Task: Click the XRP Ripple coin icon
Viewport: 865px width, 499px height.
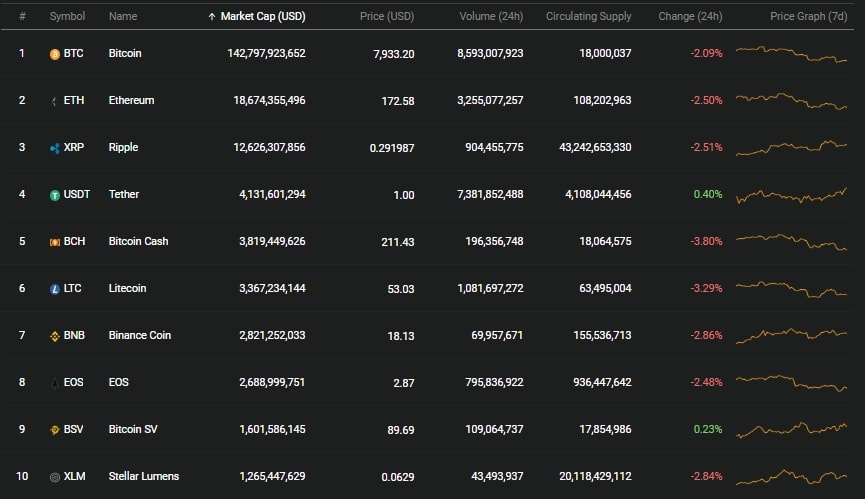Action: 55,148
